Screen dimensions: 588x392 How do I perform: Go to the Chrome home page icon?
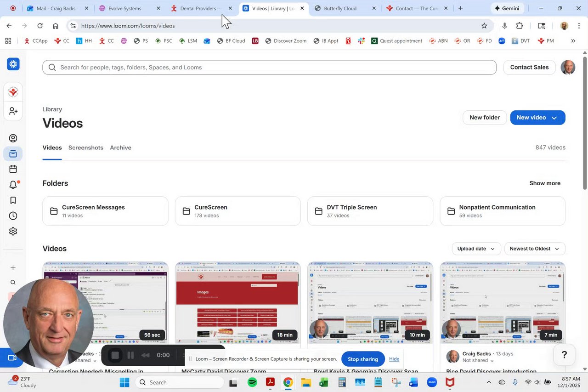[x=56, y=26]
